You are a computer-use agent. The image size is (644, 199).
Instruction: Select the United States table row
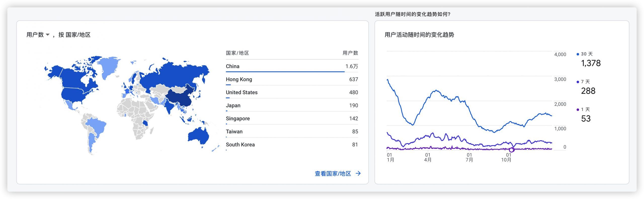[x=292, y=92]
